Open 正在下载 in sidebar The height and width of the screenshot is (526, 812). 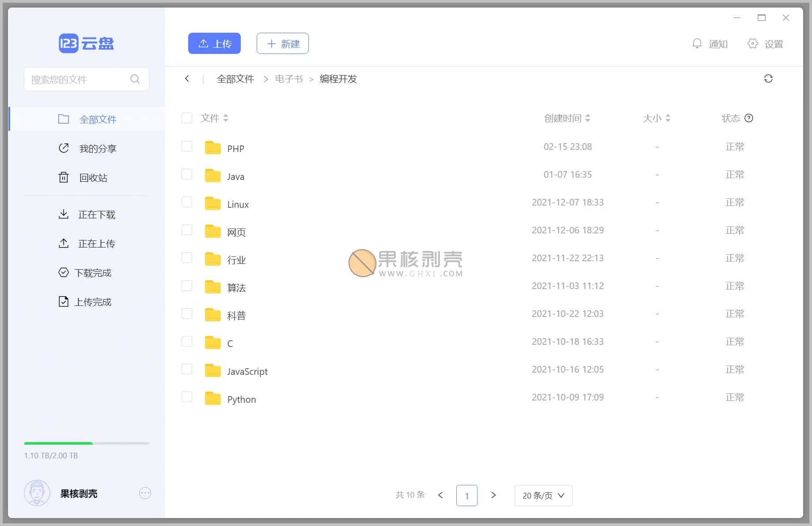(87, 214)
